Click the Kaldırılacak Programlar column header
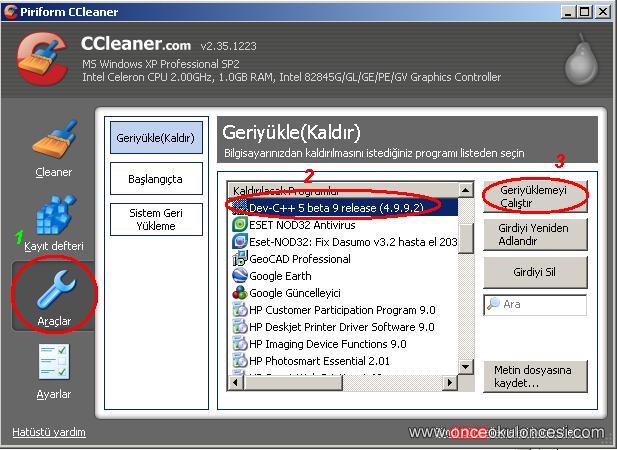The width and height of the screenshot is (617, 450). pyautogui.click(x=343, y=190)
